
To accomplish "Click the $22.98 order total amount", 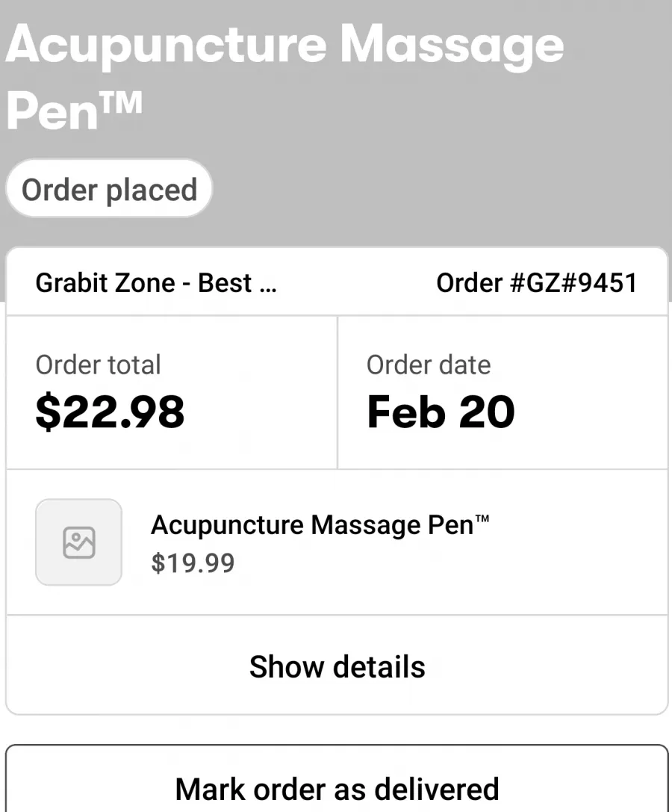I will 110,412.
